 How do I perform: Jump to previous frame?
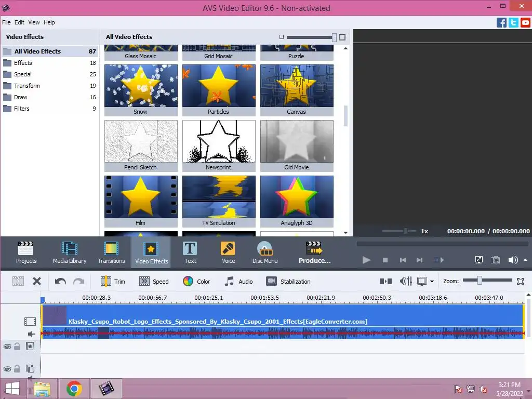click(403, 260)
